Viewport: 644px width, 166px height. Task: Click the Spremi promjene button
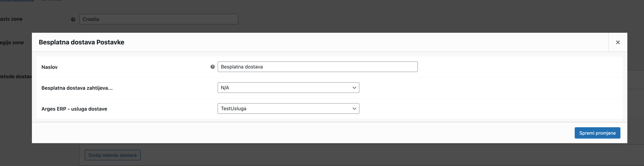(597, 133)
